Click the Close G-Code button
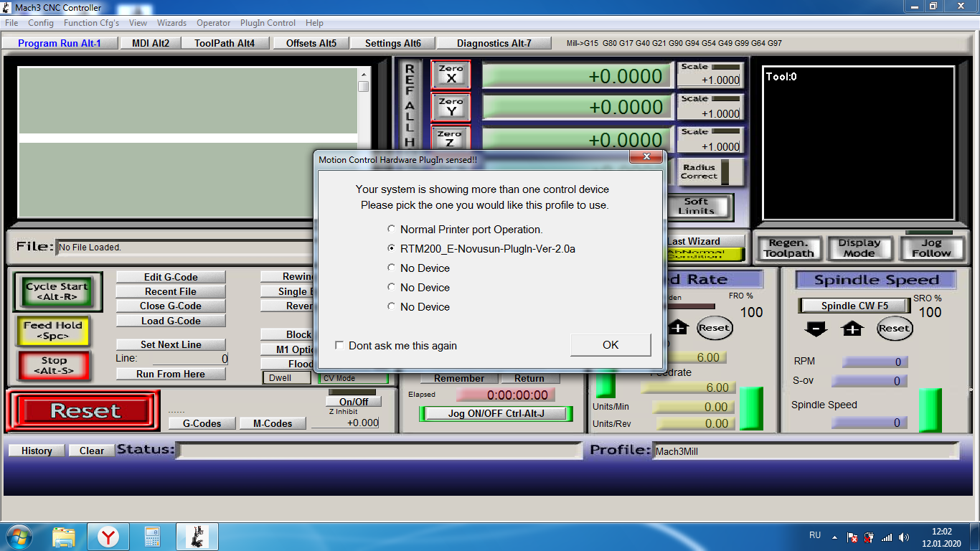 pyautogui.click(x=171, y=306)
